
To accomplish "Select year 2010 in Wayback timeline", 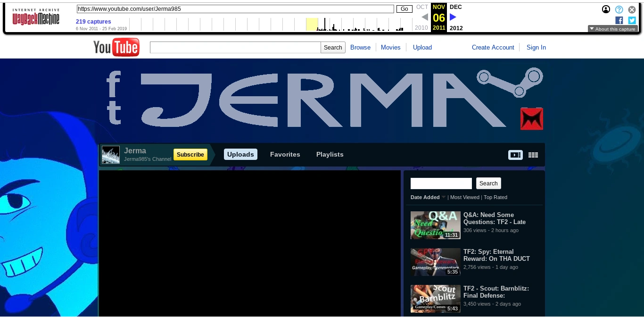I will point(421,28).
